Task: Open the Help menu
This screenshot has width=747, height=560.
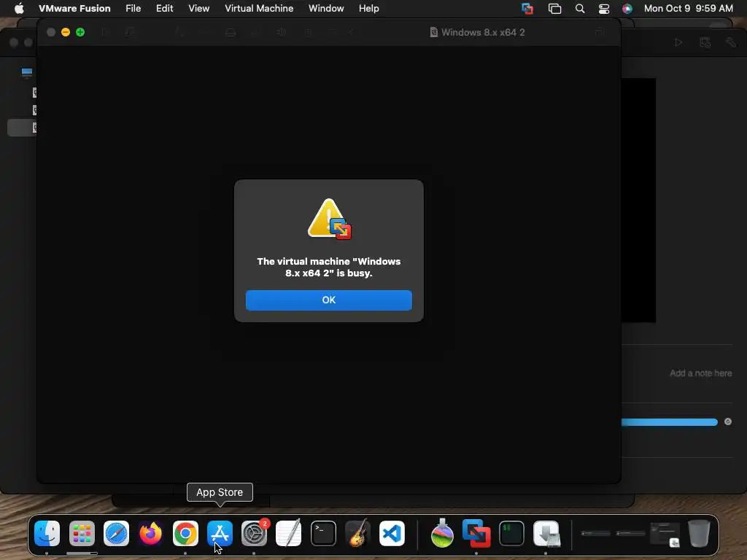Action: point(368,8)
